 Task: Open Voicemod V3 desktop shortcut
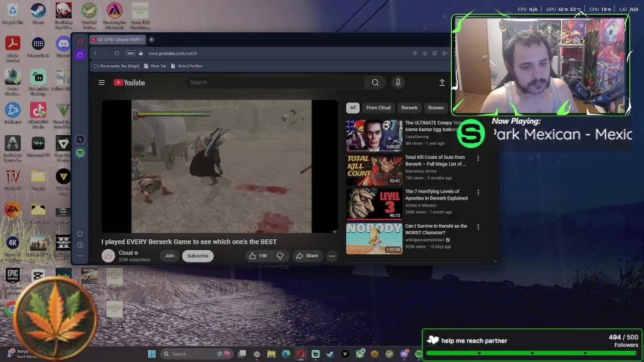pyautogui.click(x=38, y=147)
